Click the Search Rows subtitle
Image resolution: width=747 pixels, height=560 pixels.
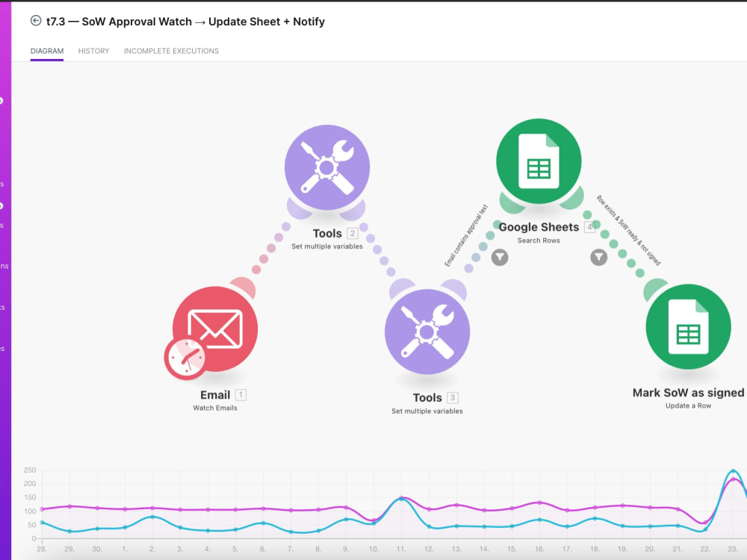(x=539, y=240)
